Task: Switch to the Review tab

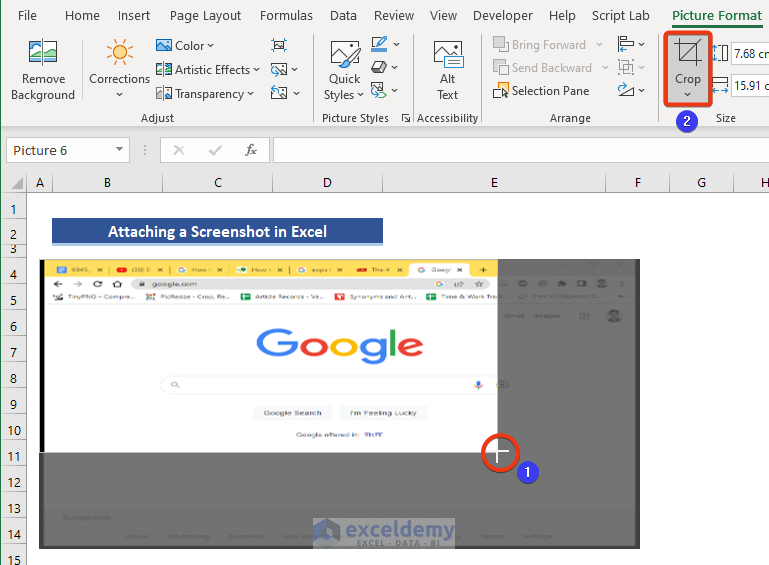Action: coord(394,16)
